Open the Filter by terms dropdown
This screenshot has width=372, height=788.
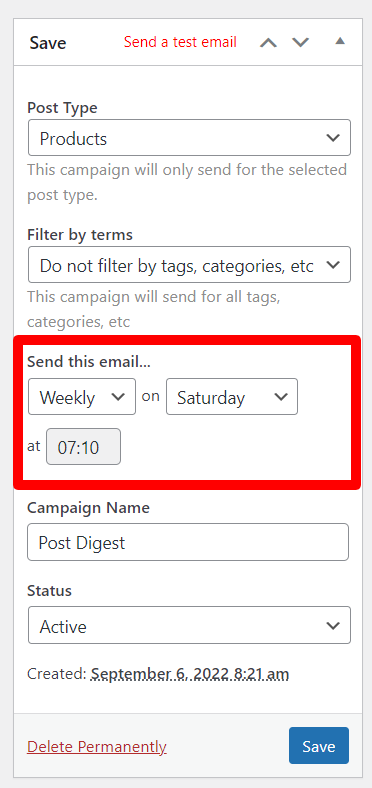[189, 265]
